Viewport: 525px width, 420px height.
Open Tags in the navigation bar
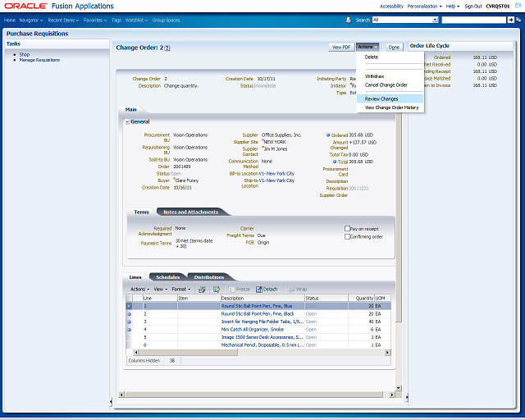pos(116,20)
